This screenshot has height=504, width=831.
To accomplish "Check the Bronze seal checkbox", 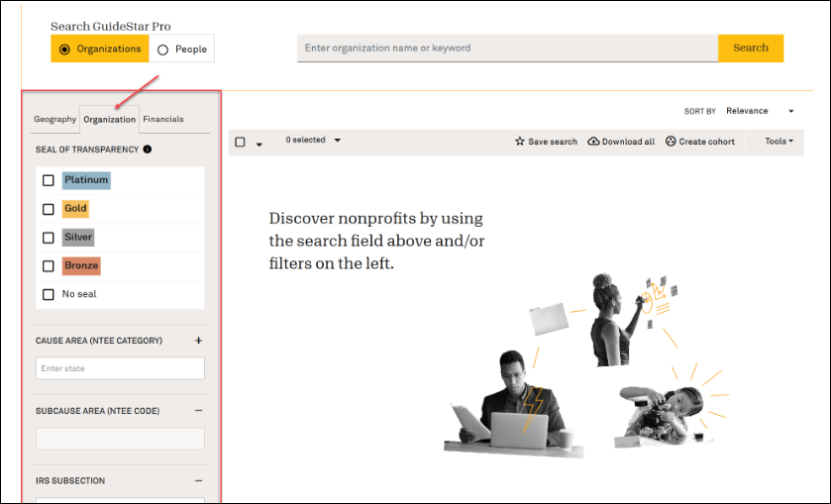I will click(x=49, y=266).
